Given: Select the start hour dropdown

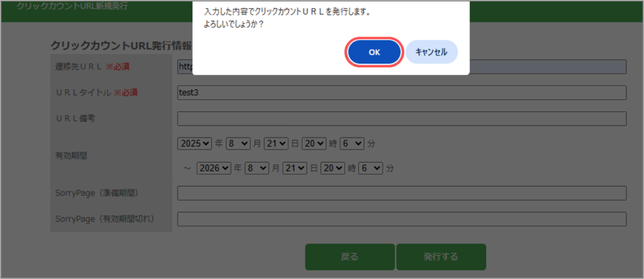Looking at the screenshot, I should 314,143.
